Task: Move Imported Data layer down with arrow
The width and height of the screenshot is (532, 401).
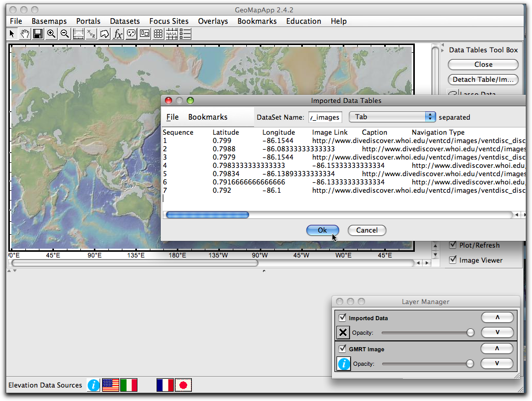Action: click(x=497, y=333)
